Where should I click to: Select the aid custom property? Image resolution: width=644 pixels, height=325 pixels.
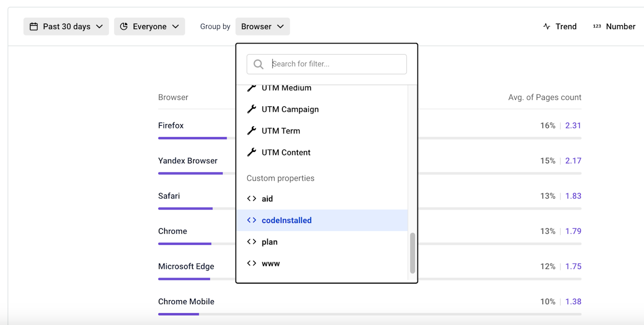322,199
